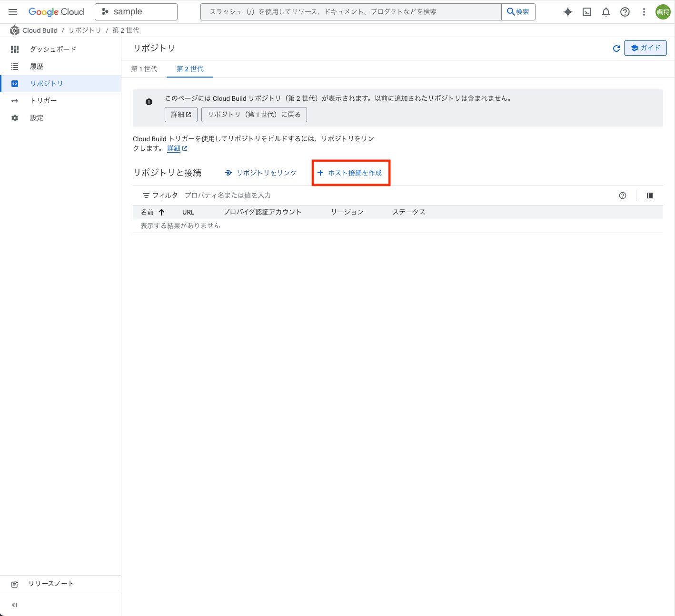Click the Google Cloud logo
The image size is (675, 616).
click(56, 12)
